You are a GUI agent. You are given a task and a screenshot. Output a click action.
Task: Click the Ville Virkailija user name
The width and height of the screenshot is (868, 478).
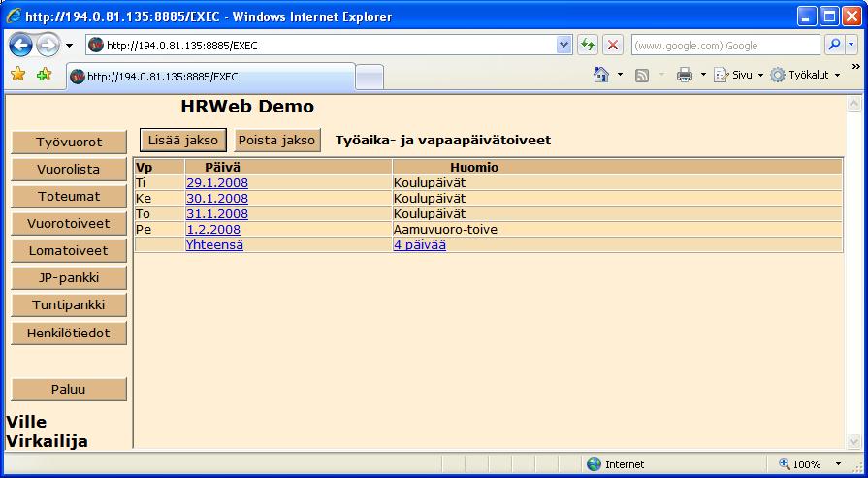[x=48, y=431]
